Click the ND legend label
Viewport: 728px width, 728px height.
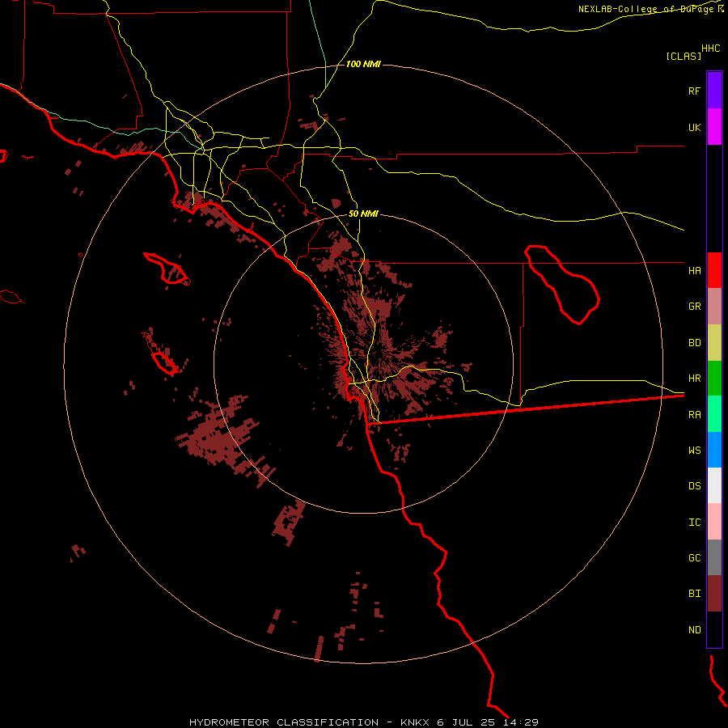(695, 629)
